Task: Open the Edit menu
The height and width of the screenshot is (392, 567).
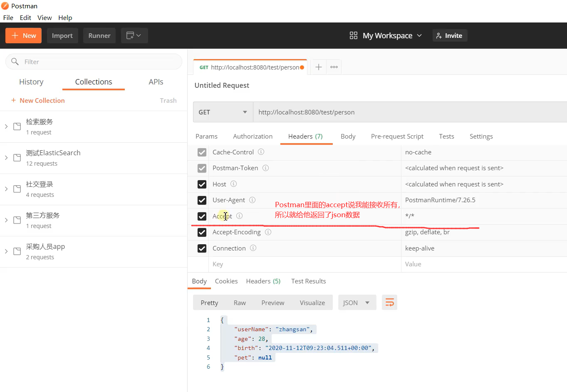Action: click(25, 17)
